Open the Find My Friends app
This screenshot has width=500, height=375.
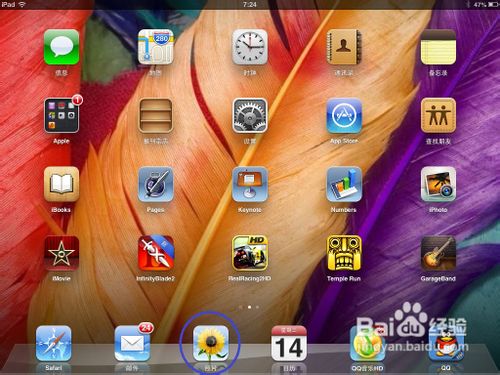[438, 116]
